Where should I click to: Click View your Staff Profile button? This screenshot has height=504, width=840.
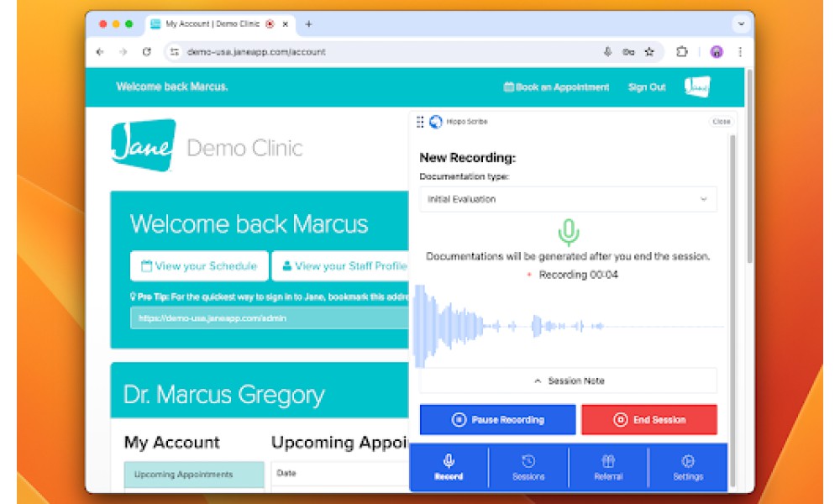pos(341,266)
